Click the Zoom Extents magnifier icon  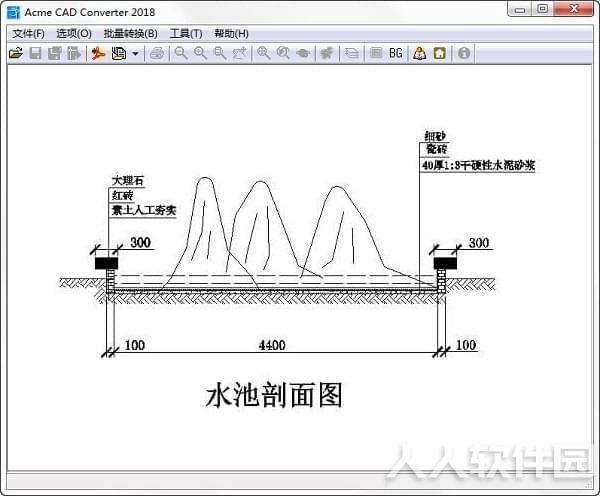click(x=264, y=53)
